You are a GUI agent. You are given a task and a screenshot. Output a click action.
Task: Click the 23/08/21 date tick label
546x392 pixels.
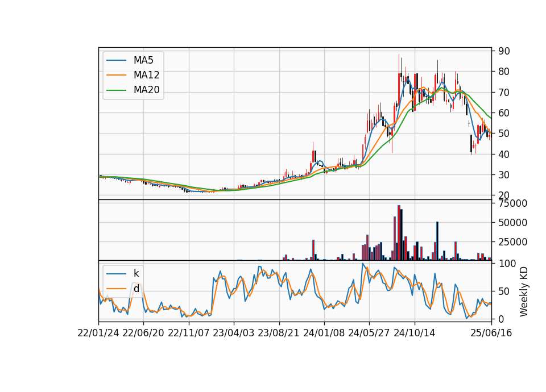279,333
